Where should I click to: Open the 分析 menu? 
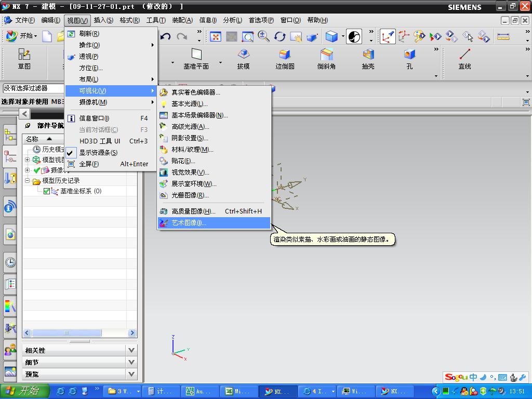[x=232, y=20]
